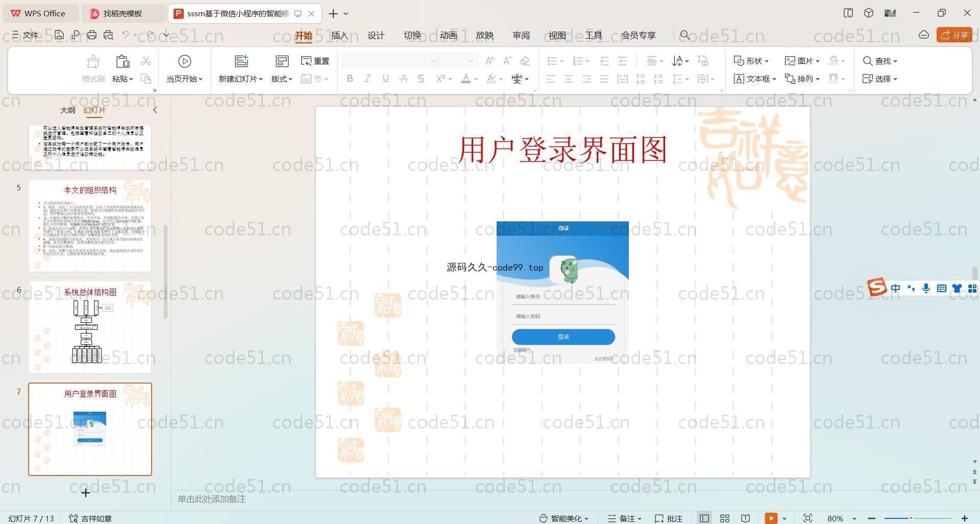Collapse the slide thumbnail pane arrow
The width and height of the screenshot is (980, 524).
pos(155,110)
